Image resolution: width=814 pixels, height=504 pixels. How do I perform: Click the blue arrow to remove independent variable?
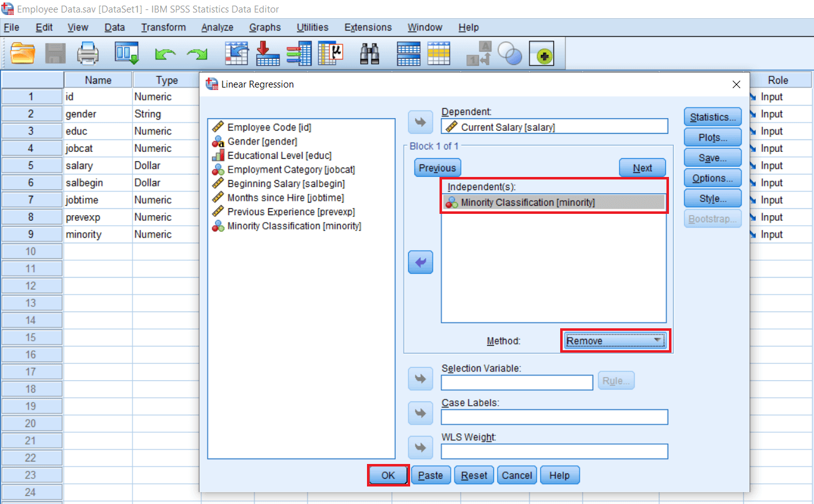click(420, 262)
